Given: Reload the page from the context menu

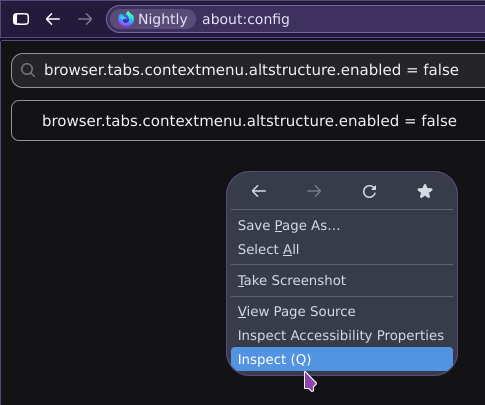Looking at the screenshot, I should click(369, 191).
